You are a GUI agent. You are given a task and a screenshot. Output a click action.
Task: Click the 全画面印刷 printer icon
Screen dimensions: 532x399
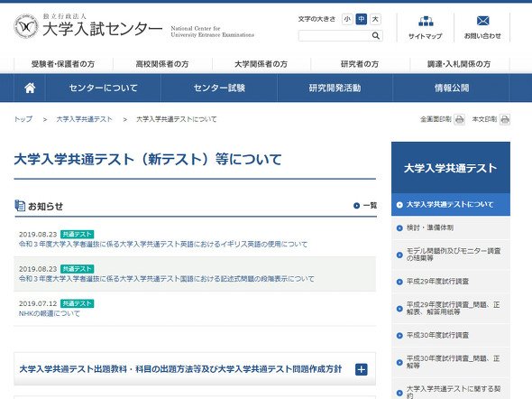(459, 119)
